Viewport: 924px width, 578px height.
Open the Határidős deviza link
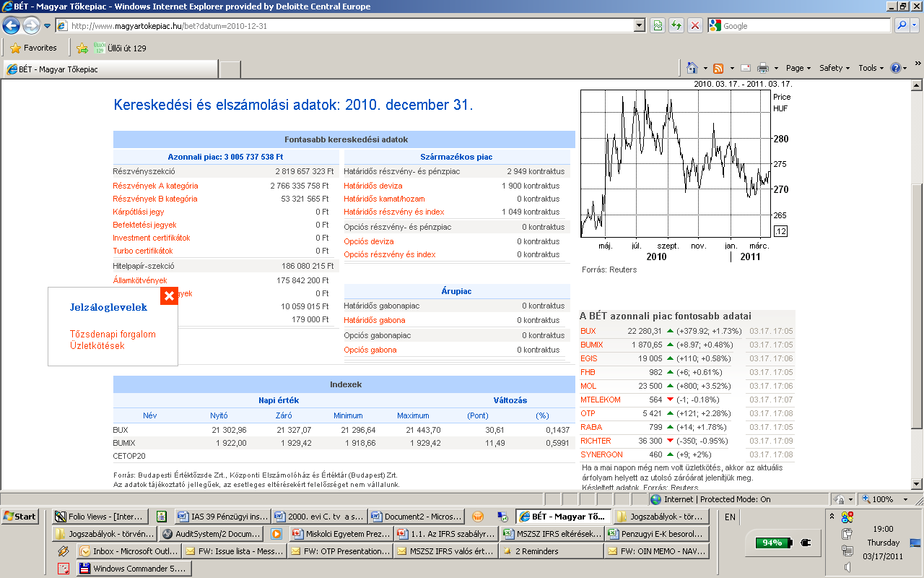373,186
